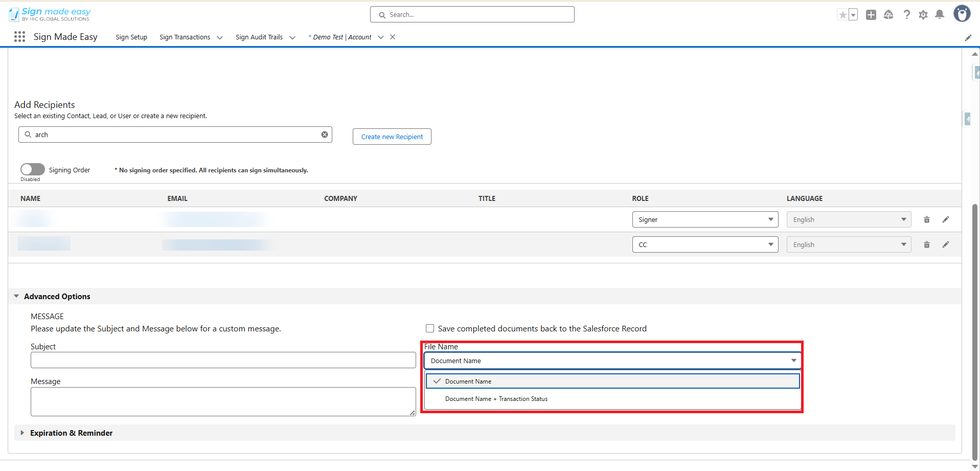Click into the Subject input field
This screenshot has height=471, width=980.
[x=223, y=360]
